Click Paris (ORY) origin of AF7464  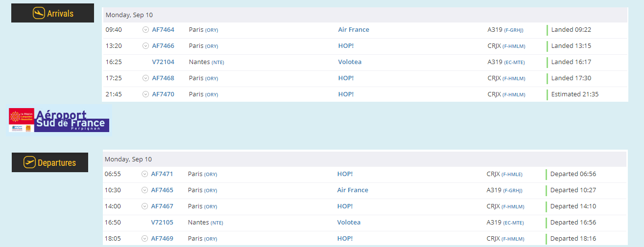[204, 30]
